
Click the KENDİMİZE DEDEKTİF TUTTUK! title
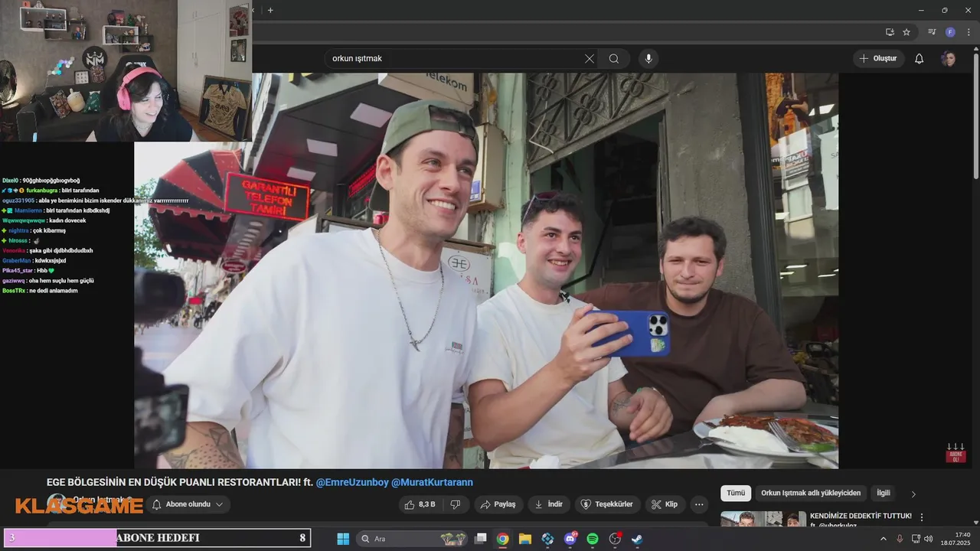861,517
